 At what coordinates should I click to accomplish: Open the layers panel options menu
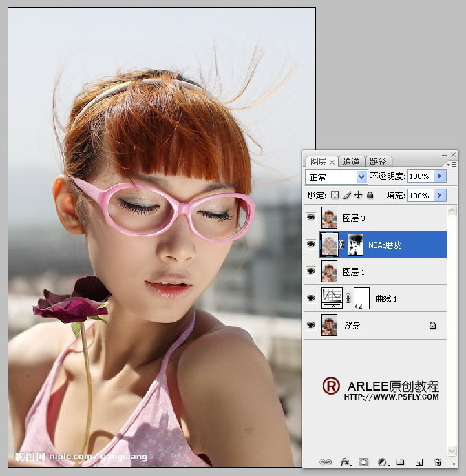click(452, 164)
